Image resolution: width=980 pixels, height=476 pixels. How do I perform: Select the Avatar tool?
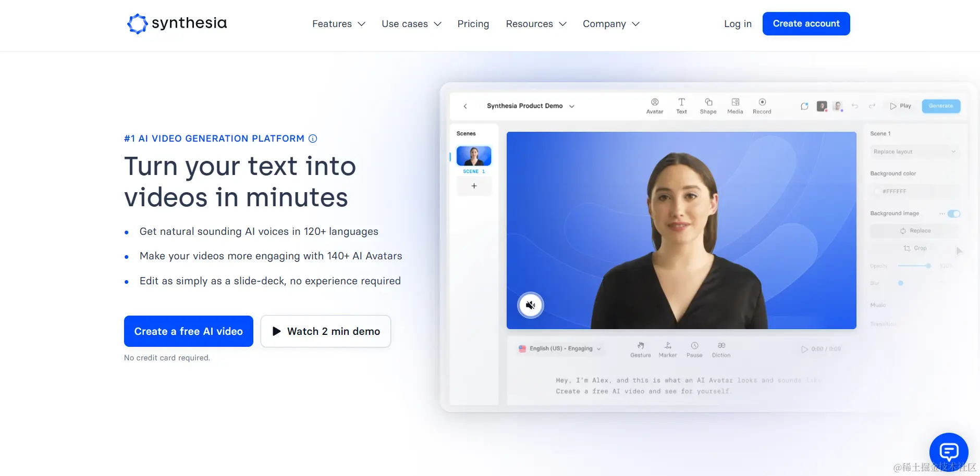(655, 106)
